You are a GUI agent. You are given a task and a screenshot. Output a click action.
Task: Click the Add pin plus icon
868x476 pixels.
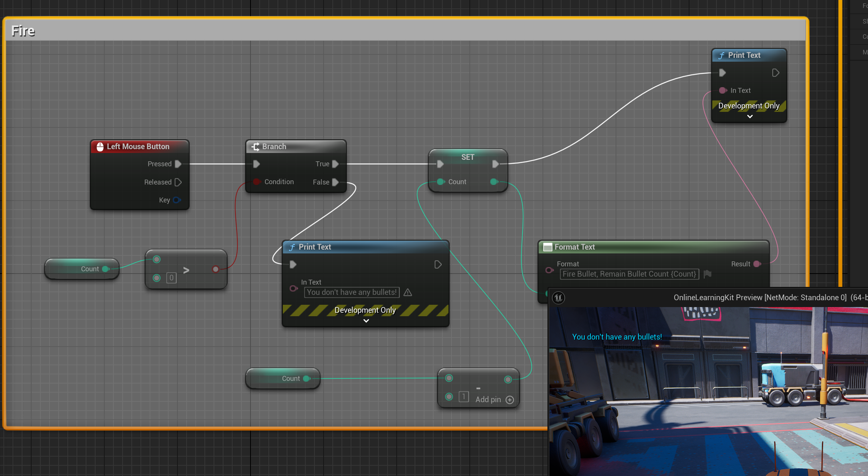510,400
